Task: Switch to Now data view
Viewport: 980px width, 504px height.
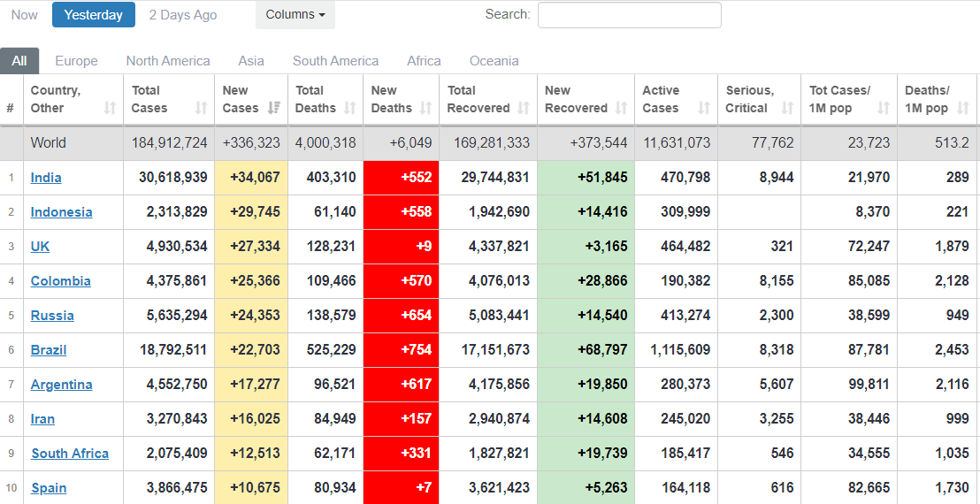Action: tap(25, 15)
